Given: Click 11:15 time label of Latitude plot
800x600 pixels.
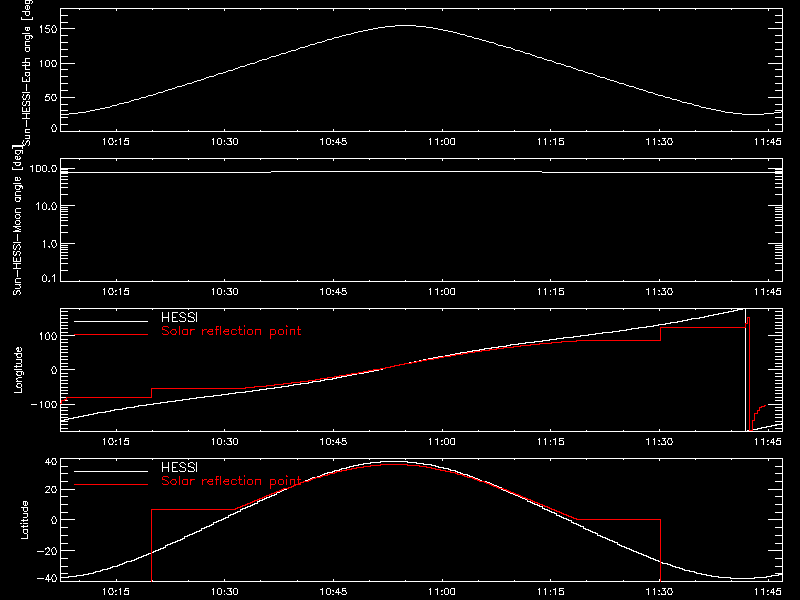Looking at the screenshot, I should coord(551,591).
